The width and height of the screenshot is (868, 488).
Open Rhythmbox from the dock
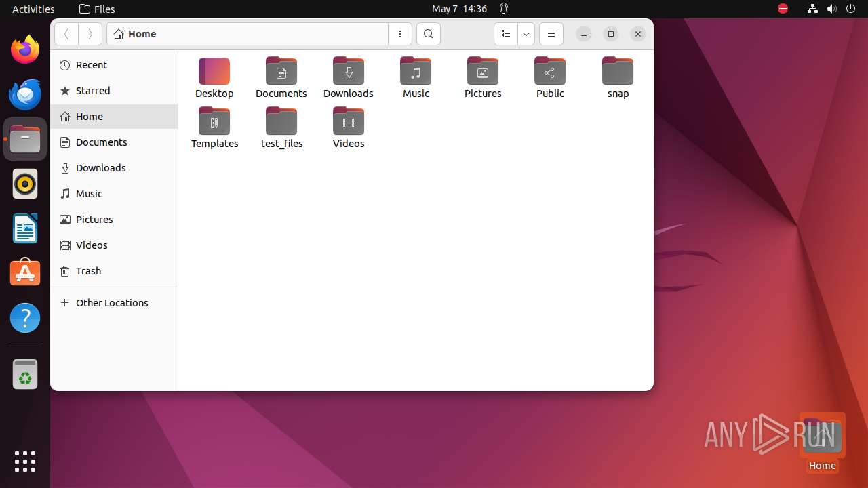[x=25, y=184]
